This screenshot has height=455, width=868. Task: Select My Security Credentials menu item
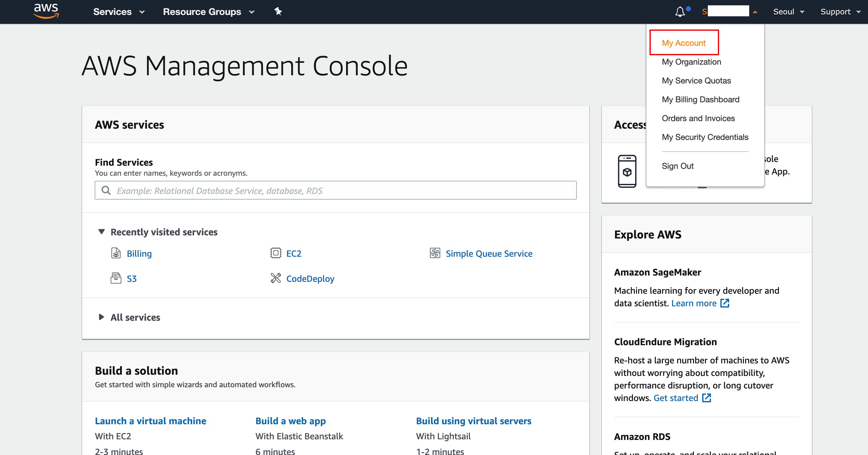tap(705, 137)
